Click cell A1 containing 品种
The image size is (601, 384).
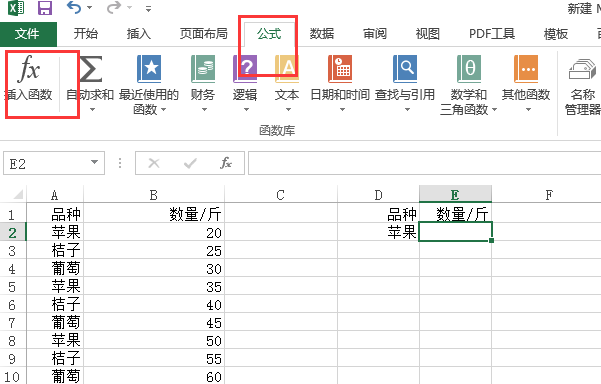[x=55, y=214]
